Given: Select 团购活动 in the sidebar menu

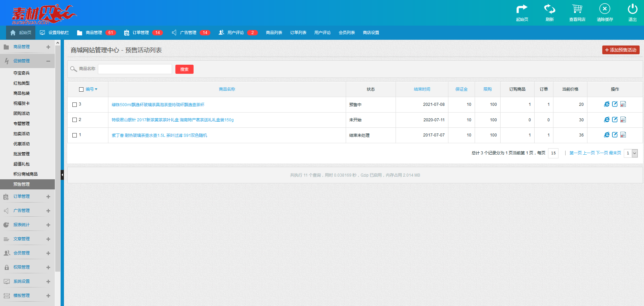Looking at the screenshot, I should pyautogui.click(x=22, y=114).
